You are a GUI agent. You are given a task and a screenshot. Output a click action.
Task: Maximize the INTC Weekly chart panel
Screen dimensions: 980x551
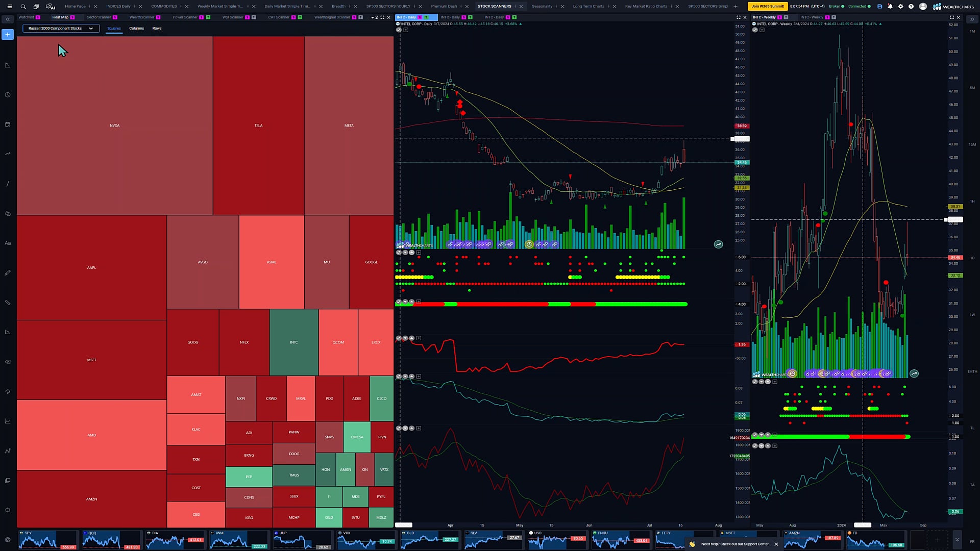click(951, 17)
